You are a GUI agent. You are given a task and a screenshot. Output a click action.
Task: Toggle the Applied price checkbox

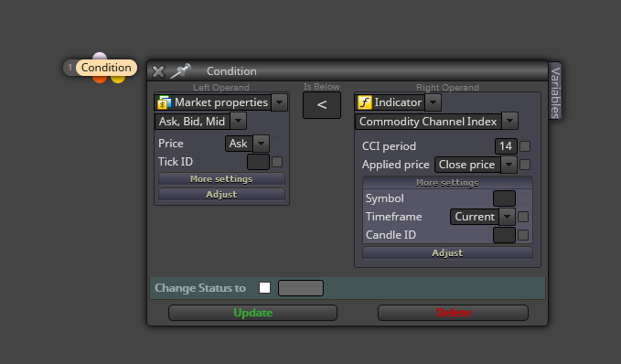point(525,165)
